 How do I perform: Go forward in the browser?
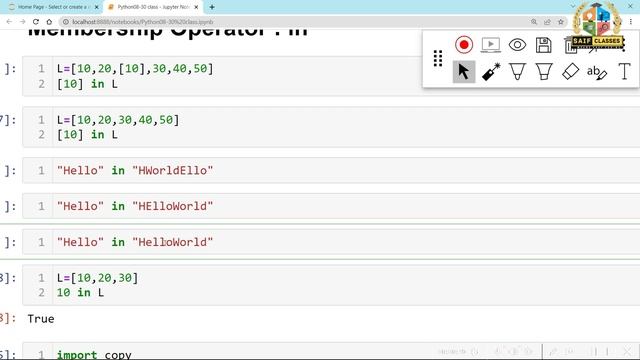(x=22, y=22)
